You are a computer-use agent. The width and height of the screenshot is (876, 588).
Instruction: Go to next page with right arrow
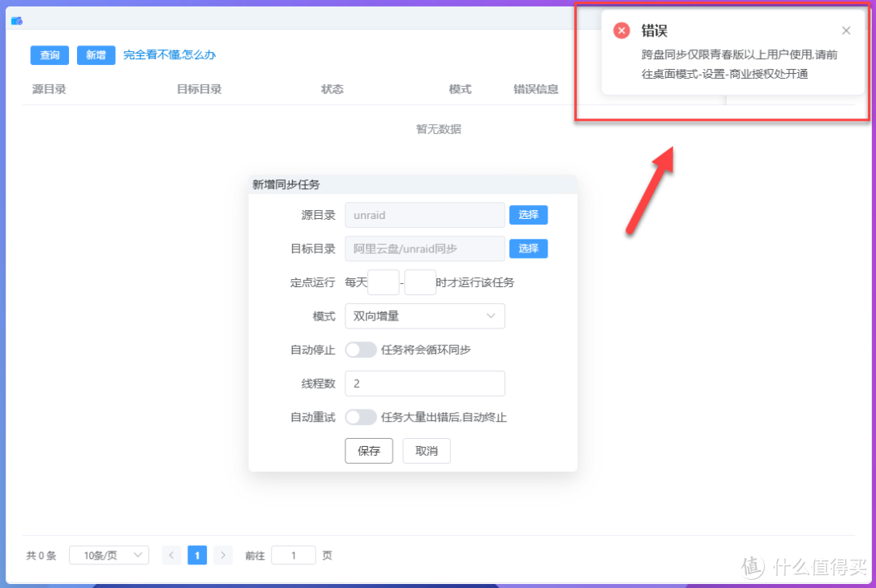point(223,555)
